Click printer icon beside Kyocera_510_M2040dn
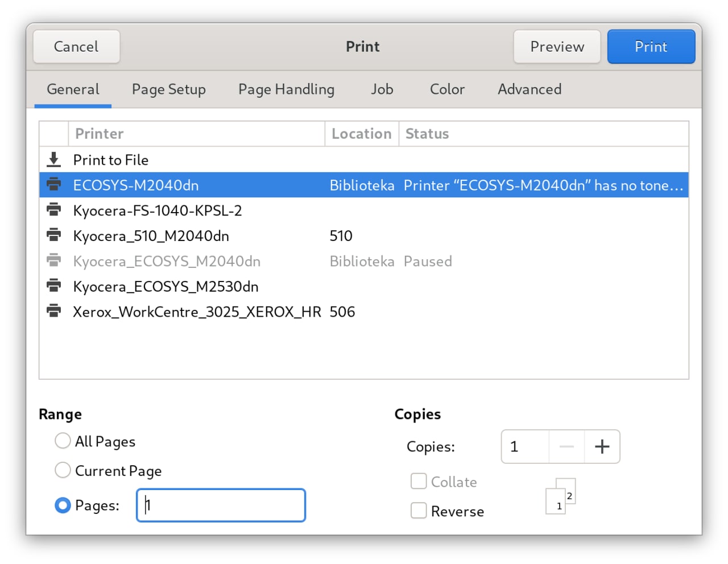The width and height of the screenshot is (728, 564). 53,235
